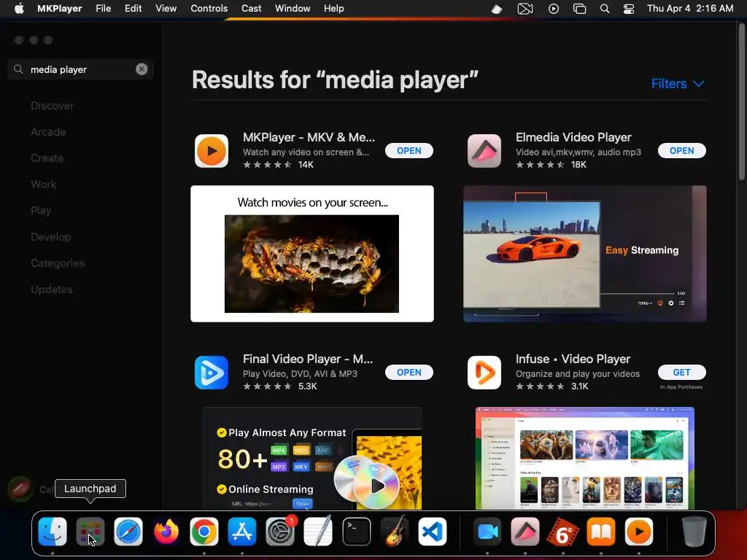Click OPEN button for Final Video Player
Image resolution: width=747 pixels, height=560 pixels.
(x=409, y=373)
